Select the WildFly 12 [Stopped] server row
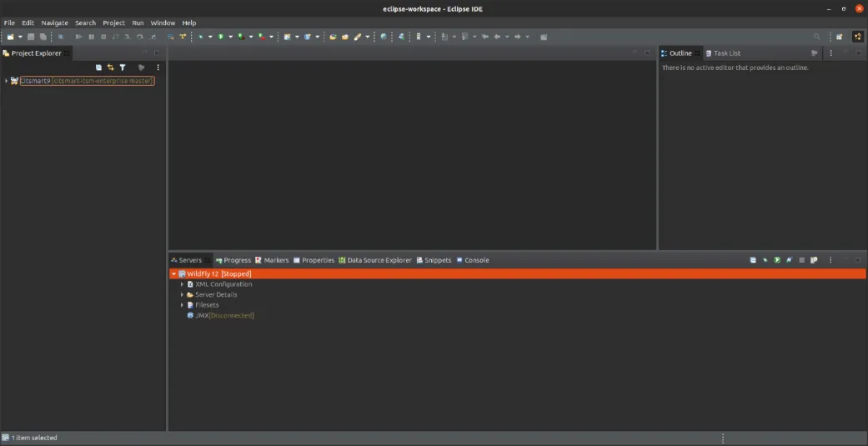The image size is (868, 446). click(x=517, y=274)
